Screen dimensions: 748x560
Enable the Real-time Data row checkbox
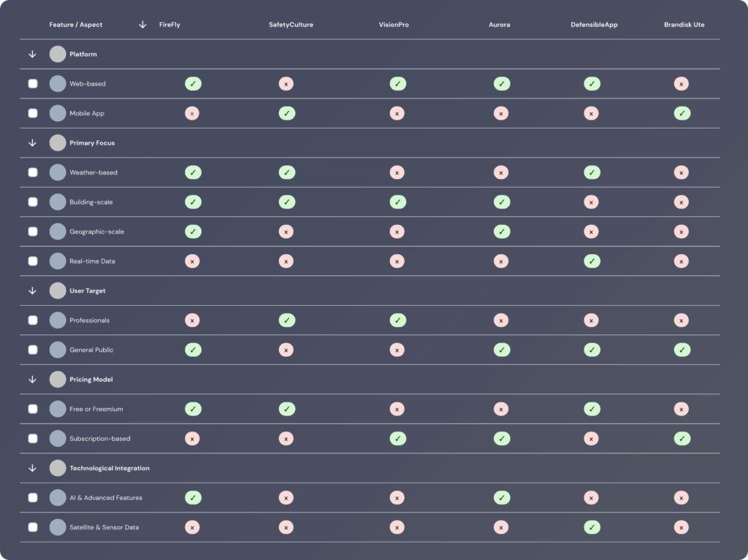click(33, 261)
